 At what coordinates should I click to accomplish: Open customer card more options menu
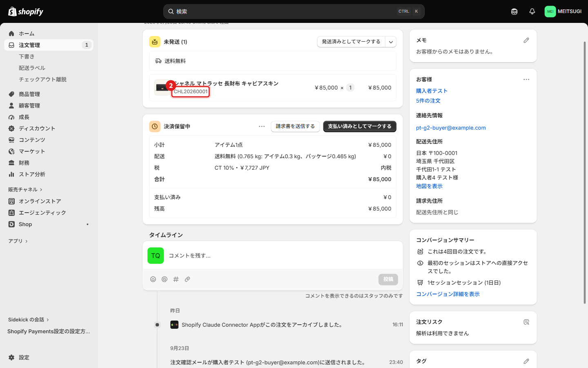(x=526, y=79)
